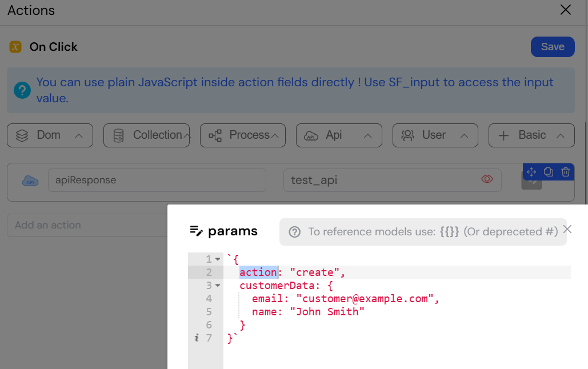
Task: Click the info marker on line 7
Action: pyautogui.click(x=197, y=338)
